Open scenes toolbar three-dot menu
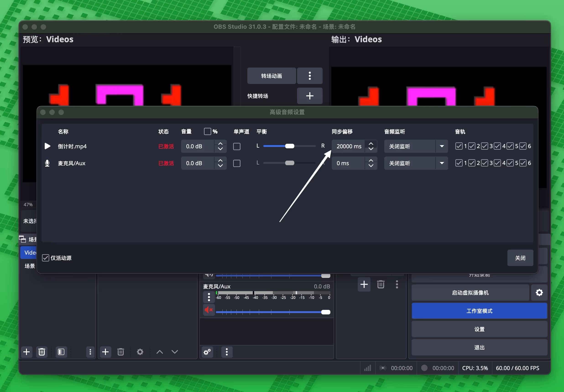 coord(90,352)
